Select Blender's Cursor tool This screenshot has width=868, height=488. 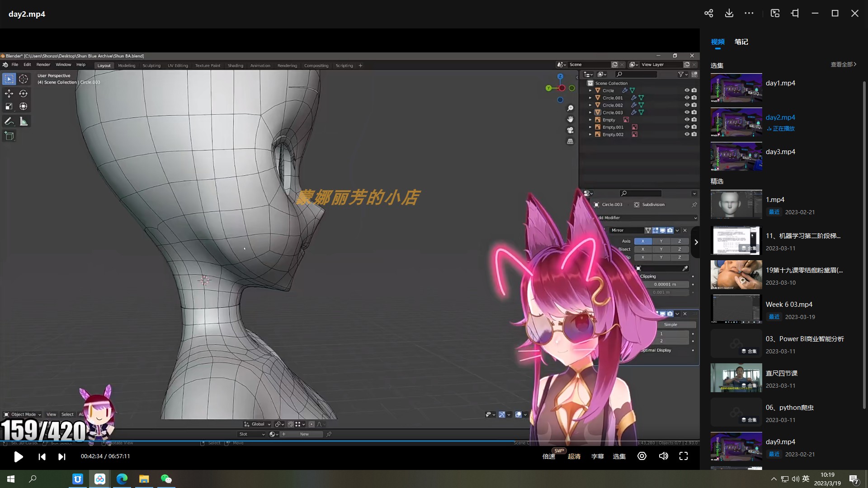pos(24,79)
